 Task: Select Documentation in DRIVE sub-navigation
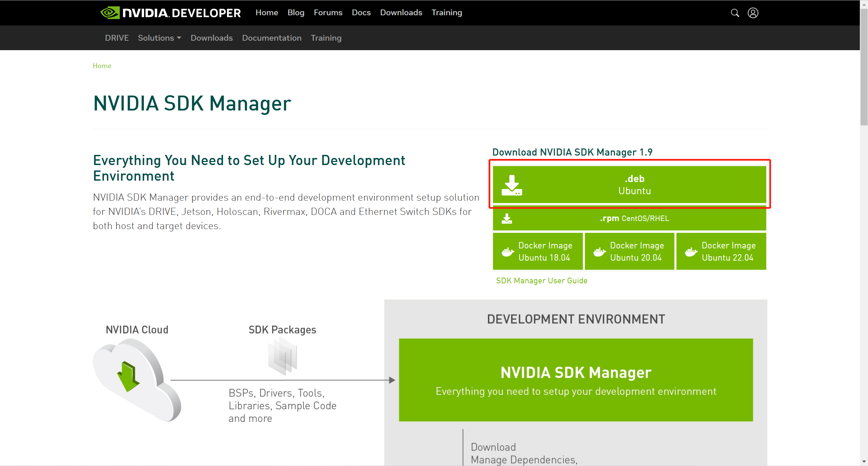coord(272,38)
